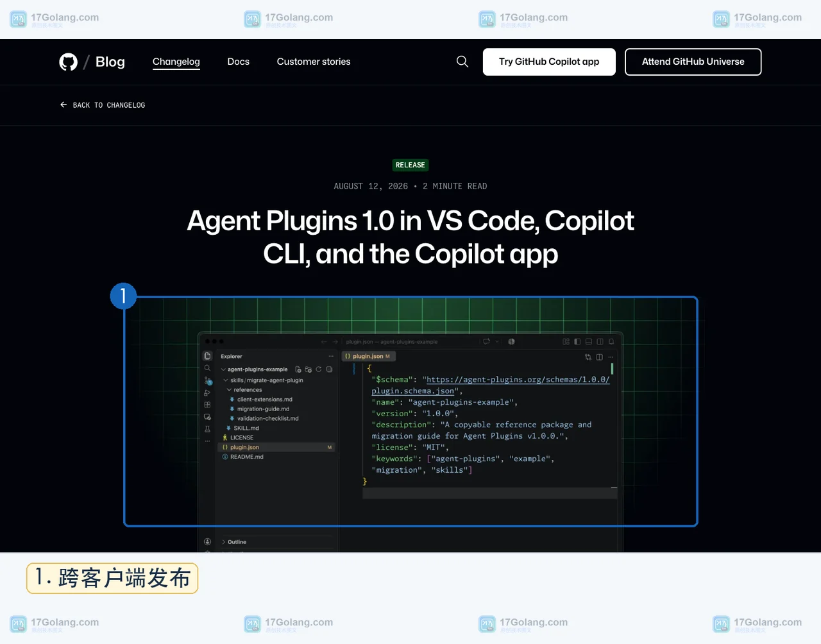Click the "license": "MIT" code line
Viewport: 821px width, 644px height.
click(x=410, y=448)
